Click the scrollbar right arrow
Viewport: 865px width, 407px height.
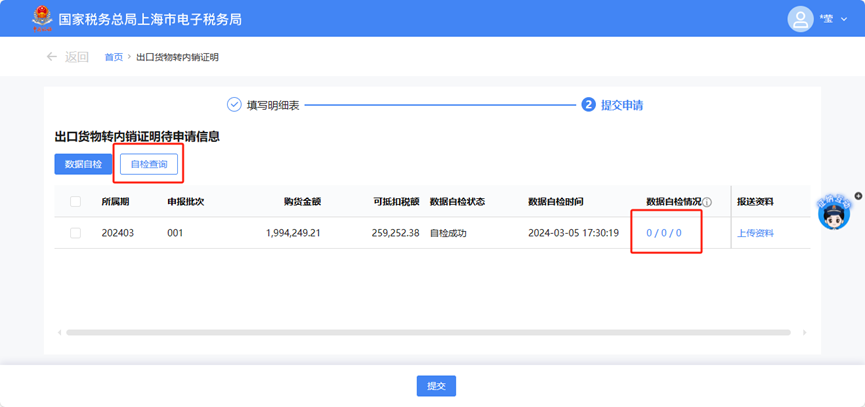804,333
